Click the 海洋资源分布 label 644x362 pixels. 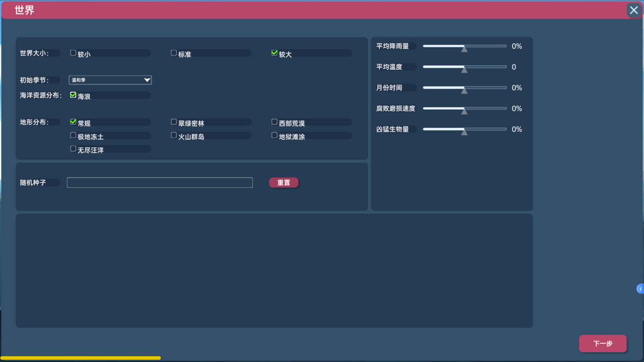click(x=41, y=95)
